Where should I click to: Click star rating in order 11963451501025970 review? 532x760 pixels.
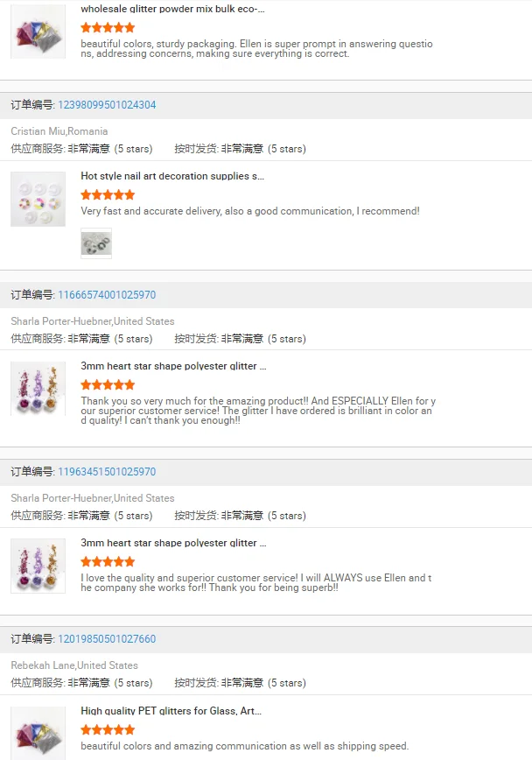pos(108,562)
